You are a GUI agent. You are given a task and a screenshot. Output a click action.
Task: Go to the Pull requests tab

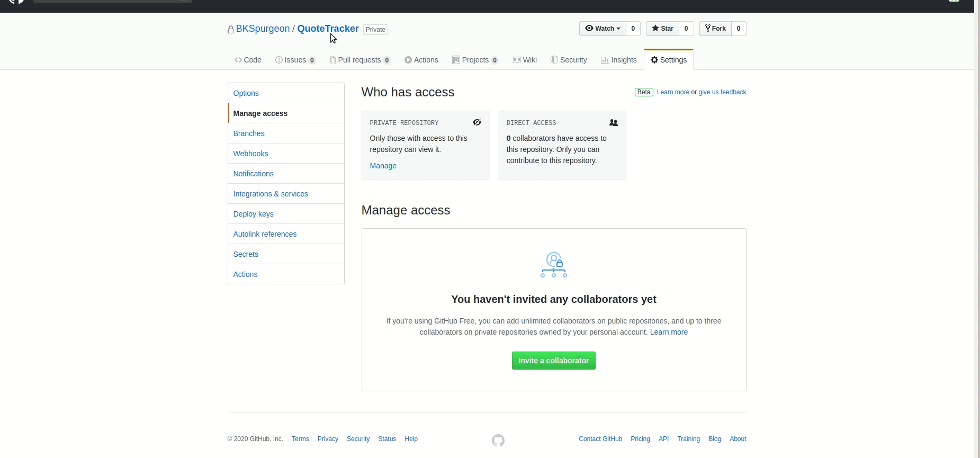[x=360, y=60]
